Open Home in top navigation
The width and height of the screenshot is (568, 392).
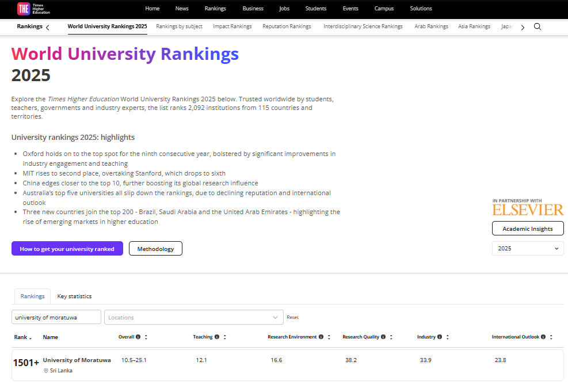pos(152,9)
